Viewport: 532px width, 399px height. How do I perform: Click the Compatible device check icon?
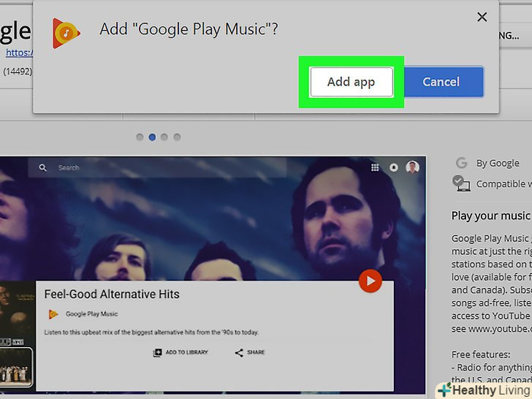[461, 183]
